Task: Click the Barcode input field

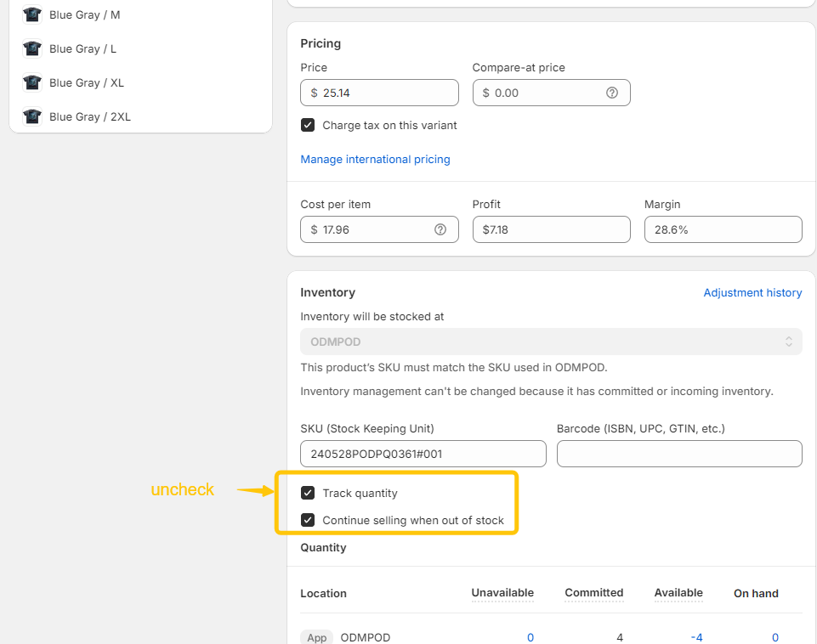Action: coord(678,454)
